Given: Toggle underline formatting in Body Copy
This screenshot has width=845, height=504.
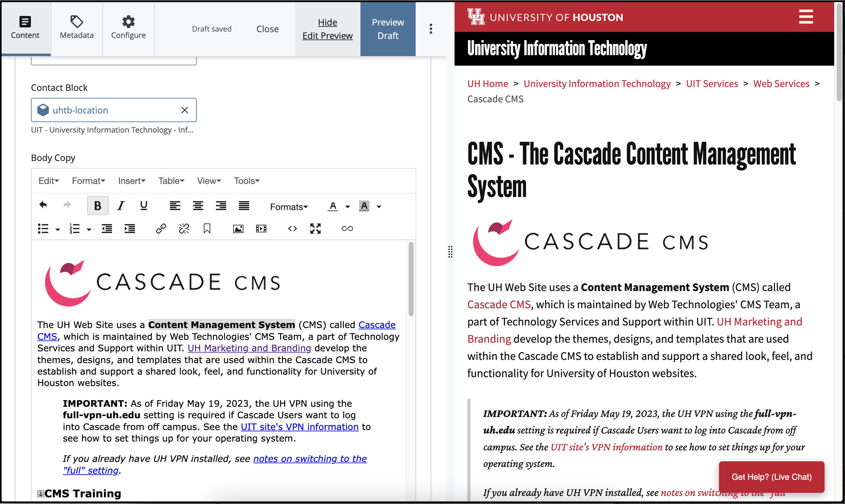Looking at the screenshot, I should point(144,206).
